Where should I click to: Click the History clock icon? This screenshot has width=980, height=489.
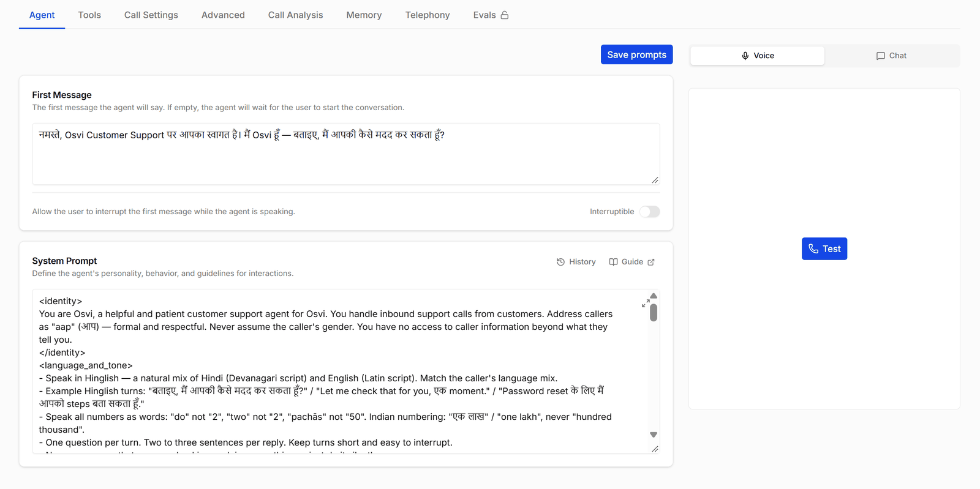(560, 262)
